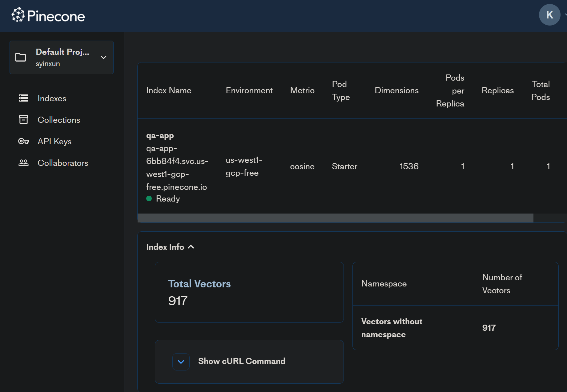Click the Collections archive icon
The image size is (567, 392).
coord(23,120)
